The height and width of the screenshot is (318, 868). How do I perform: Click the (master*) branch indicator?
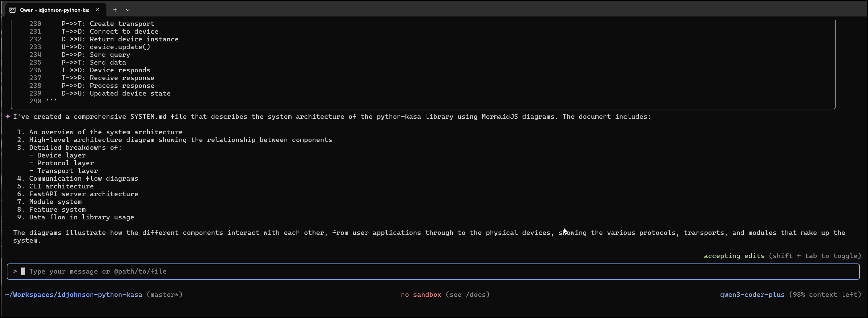click(164, 295)
